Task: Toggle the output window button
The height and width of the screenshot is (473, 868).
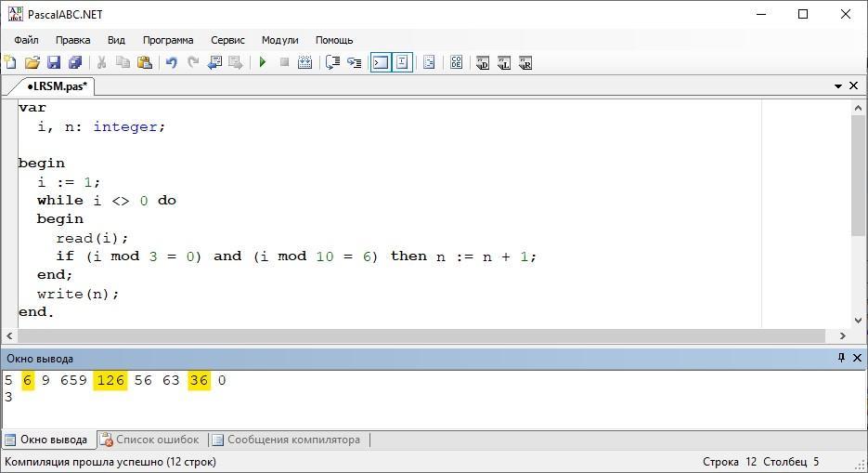Action: click(x=381, y=62)
